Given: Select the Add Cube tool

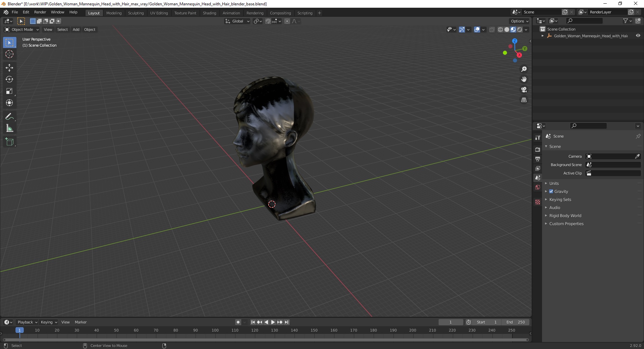Looking at the screenshot, I should click(9, 142).
